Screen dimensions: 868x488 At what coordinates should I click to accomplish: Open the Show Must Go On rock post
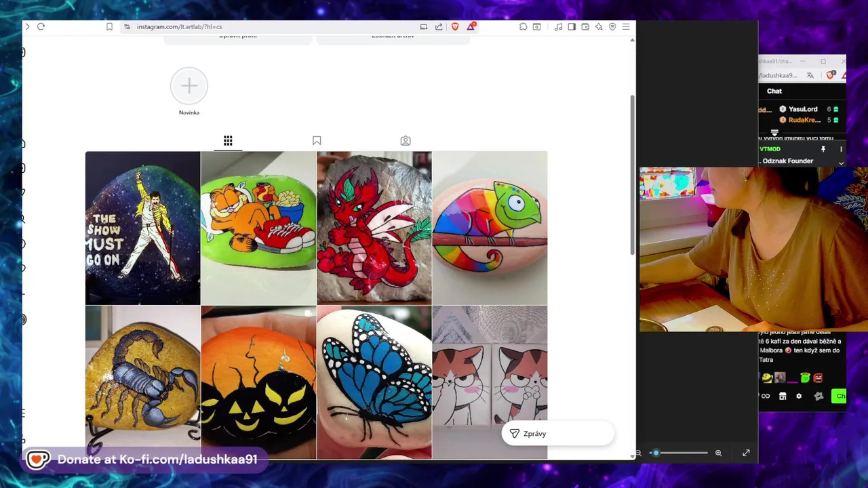142,228
